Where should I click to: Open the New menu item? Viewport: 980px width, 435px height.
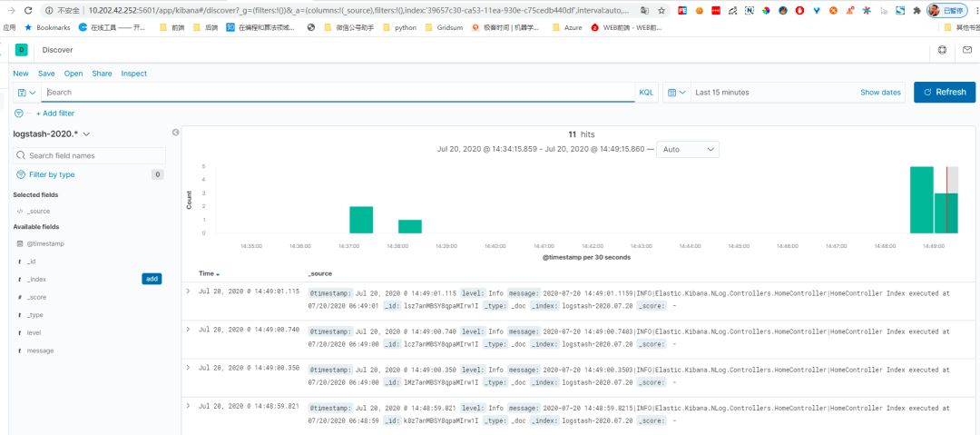[21, 74]
